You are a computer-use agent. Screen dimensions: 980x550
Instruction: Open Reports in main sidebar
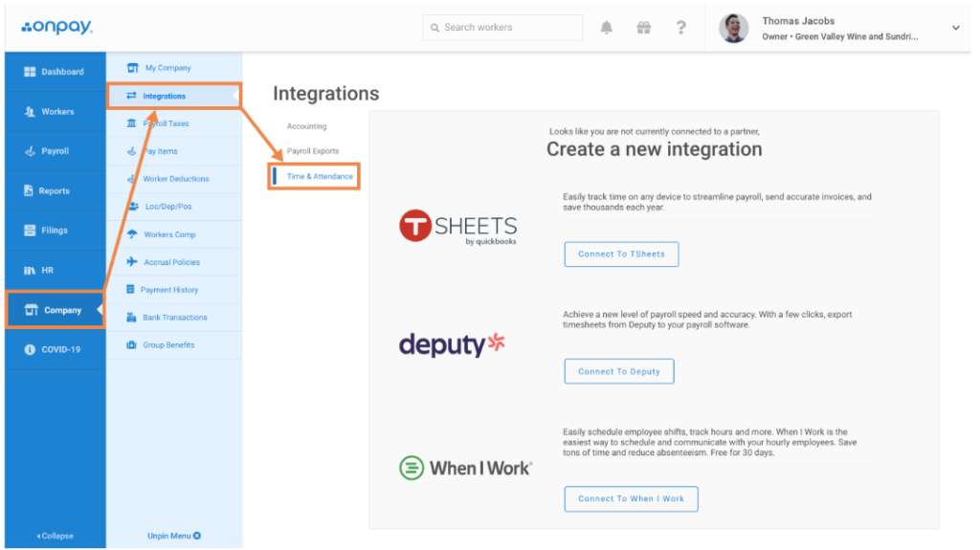pos(55,190)
